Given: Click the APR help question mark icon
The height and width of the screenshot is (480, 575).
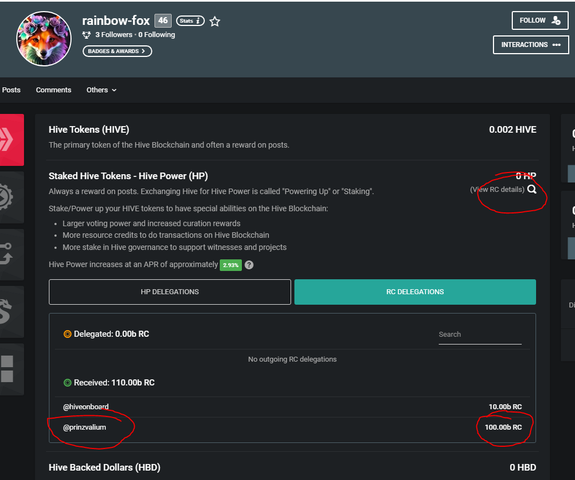Looking at the screenshot, I should tap(249, 265).
